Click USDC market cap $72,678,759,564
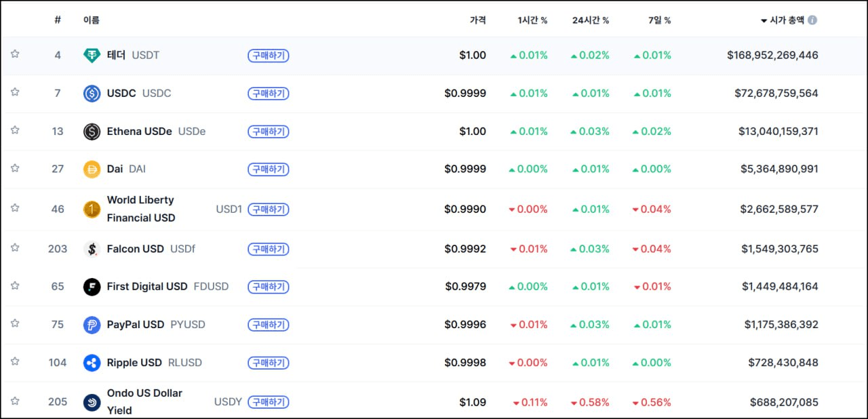The width and height of the screenshot is (868, 419). tap(776, 93)
